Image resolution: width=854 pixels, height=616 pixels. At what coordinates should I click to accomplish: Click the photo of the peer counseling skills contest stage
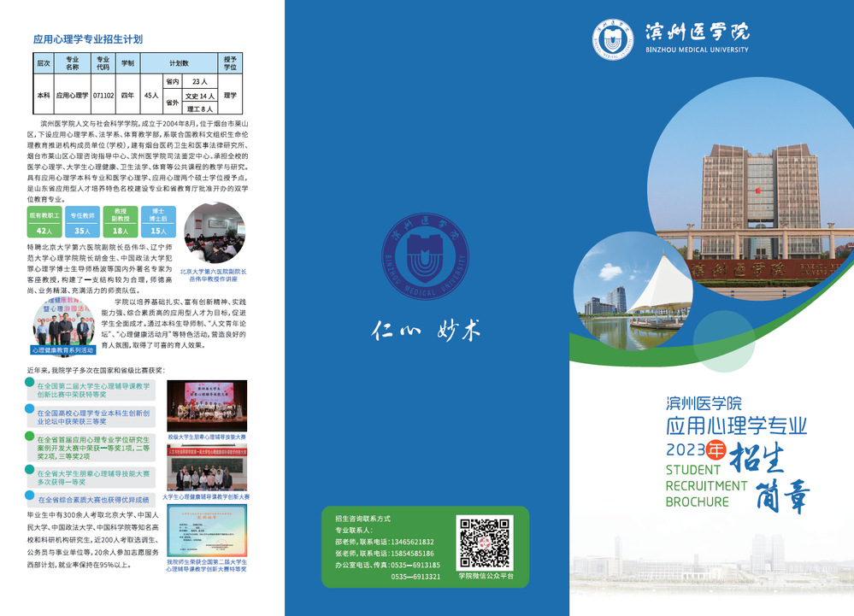coord(207,406)
